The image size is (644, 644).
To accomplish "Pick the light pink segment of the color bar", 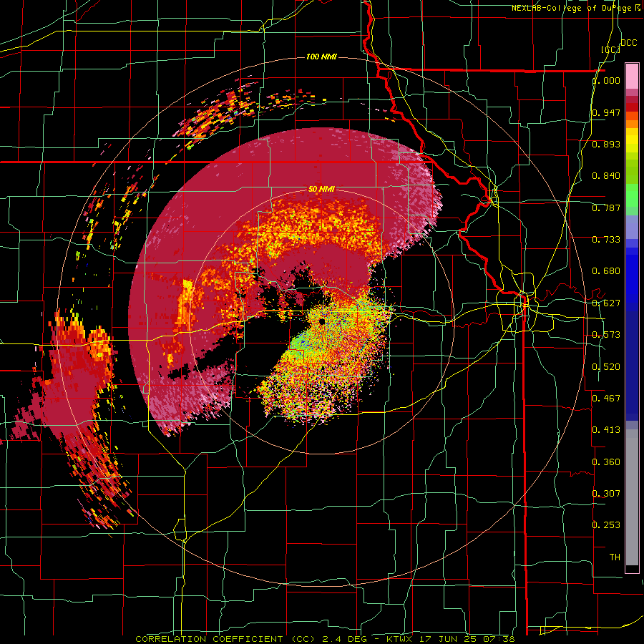I will pyautogui.click(x=632, y=77).
